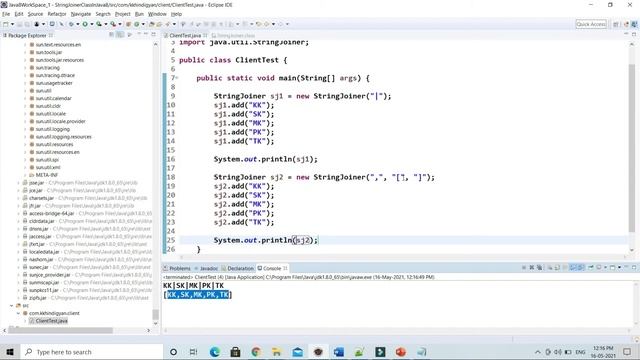Click Collapse All in Package Explorer
640x360 pixels.
click(111, 35)
